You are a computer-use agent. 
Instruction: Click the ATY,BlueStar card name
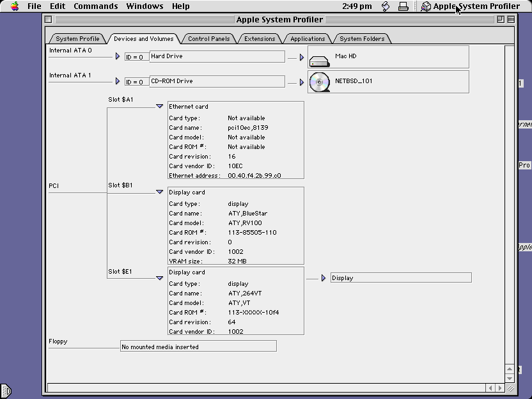click(x=247, y=214)
